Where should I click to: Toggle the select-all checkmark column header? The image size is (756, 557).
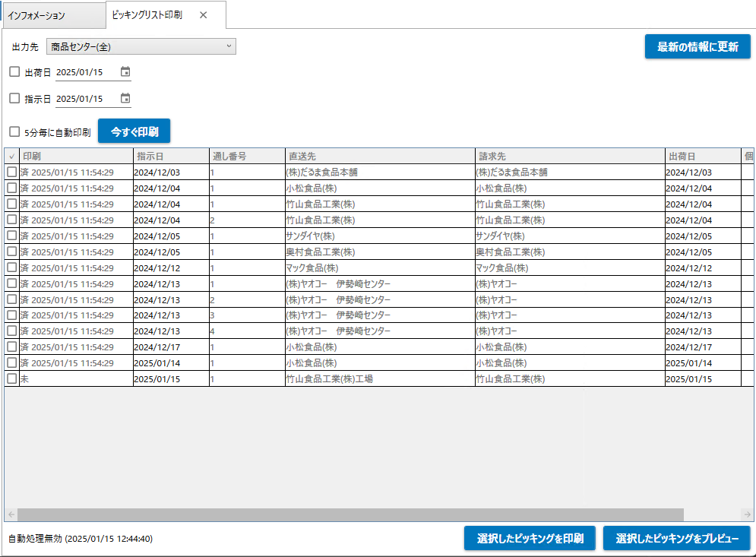tap(12, 157)
